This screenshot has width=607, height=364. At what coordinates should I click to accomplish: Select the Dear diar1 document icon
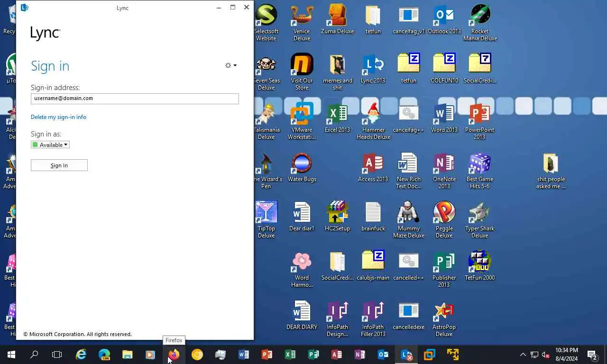302,217
